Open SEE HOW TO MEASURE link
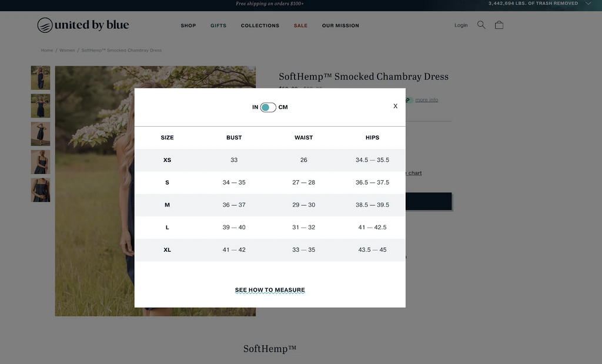The image size is (602, 364). 270,289
